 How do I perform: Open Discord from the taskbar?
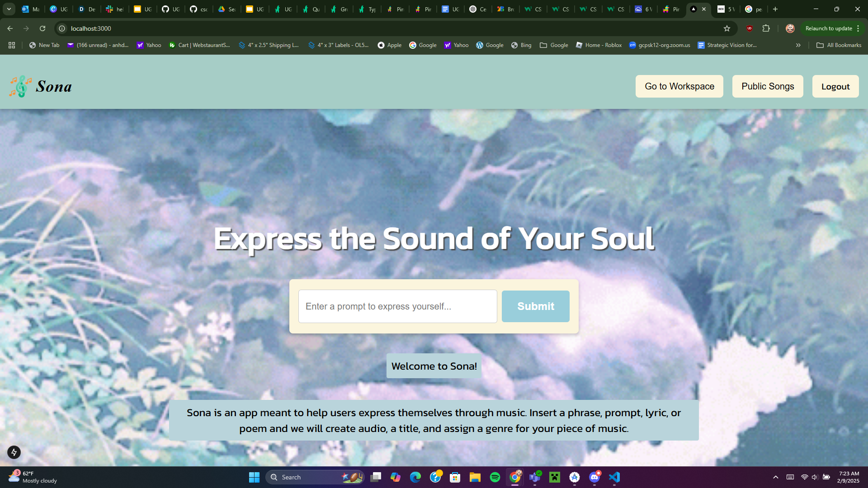[594, 477]
